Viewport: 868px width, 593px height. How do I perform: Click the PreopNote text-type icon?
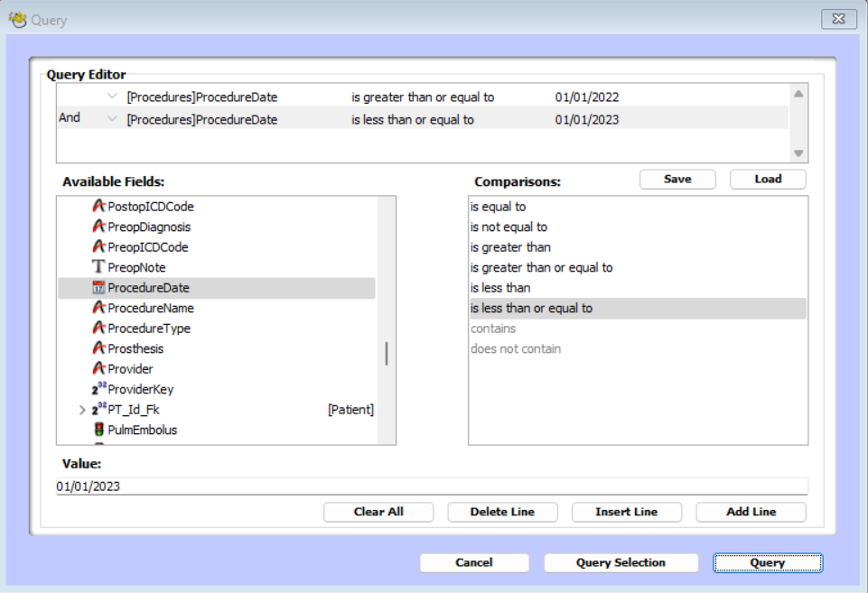click(x=98, y=266)
